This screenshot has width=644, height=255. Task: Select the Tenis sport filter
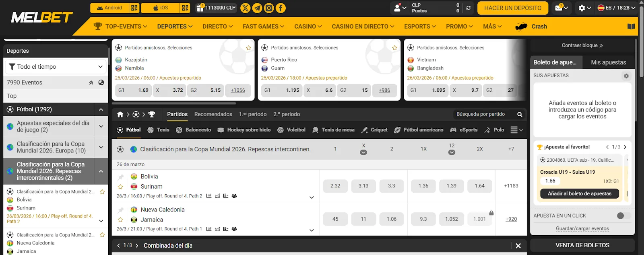point(159,130)
